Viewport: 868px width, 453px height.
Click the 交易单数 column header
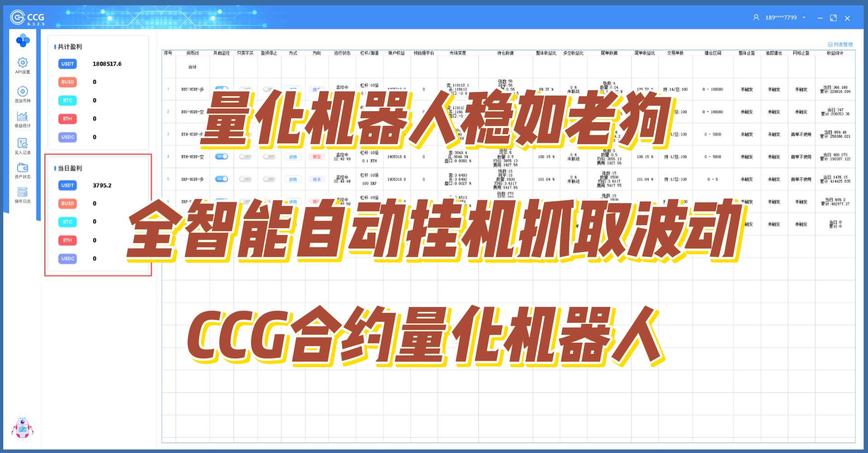point(675,53)
